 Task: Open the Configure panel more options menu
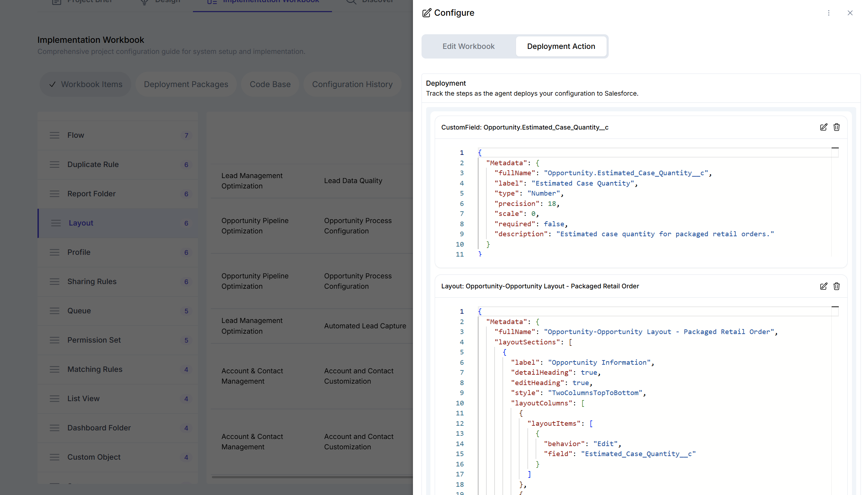click(x=829, y=13)
